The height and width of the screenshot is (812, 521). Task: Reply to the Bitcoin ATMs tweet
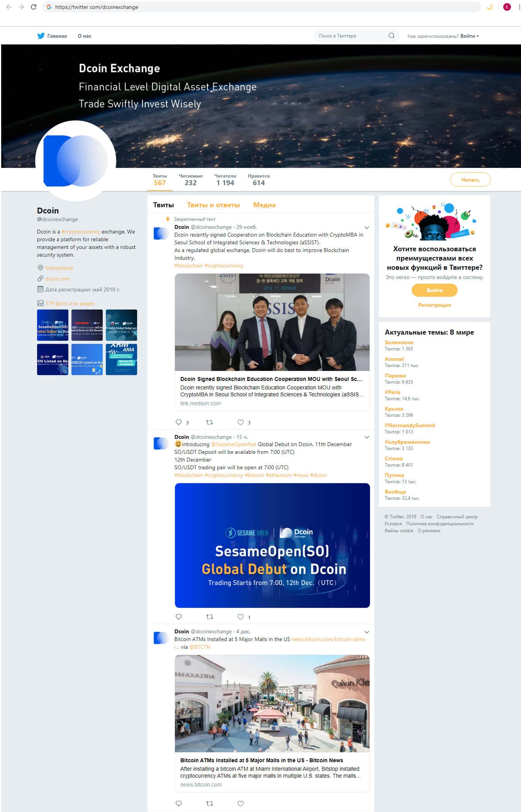(x=178, y=804)
